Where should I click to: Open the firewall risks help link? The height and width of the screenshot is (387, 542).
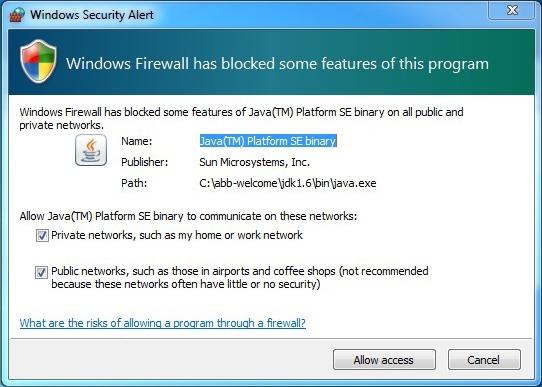[x=163, y=323]
